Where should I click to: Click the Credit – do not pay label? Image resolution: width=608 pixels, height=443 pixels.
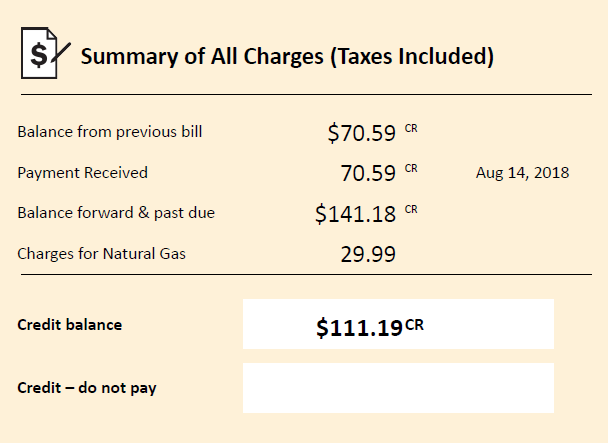[87, 388]
